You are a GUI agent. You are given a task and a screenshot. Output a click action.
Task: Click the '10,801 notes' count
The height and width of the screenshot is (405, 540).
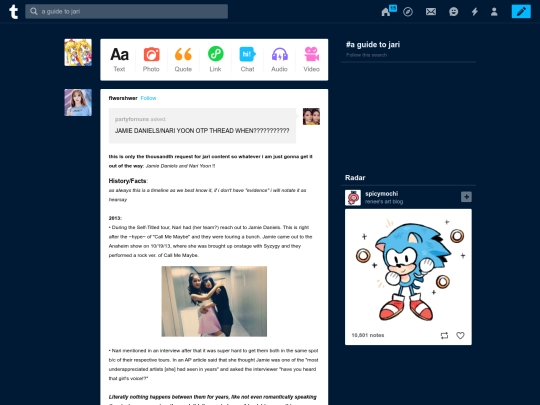click(368, 335)
